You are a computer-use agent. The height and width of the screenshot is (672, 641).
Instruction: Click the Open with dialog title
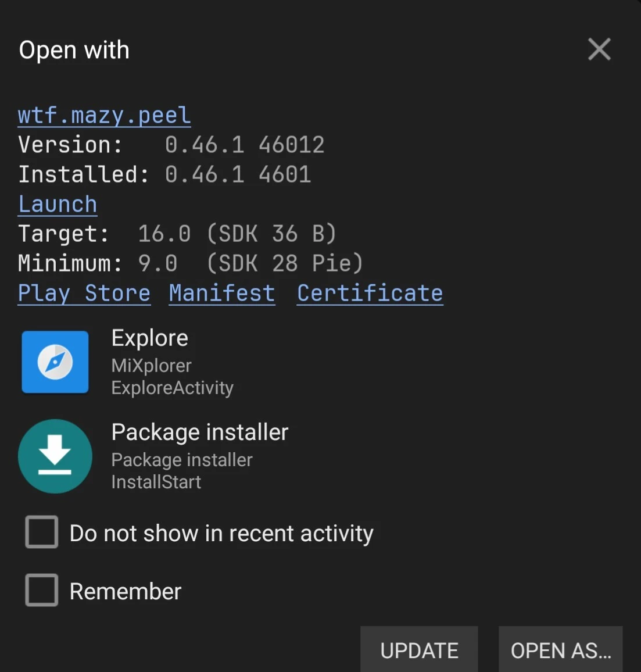point(74,50)
